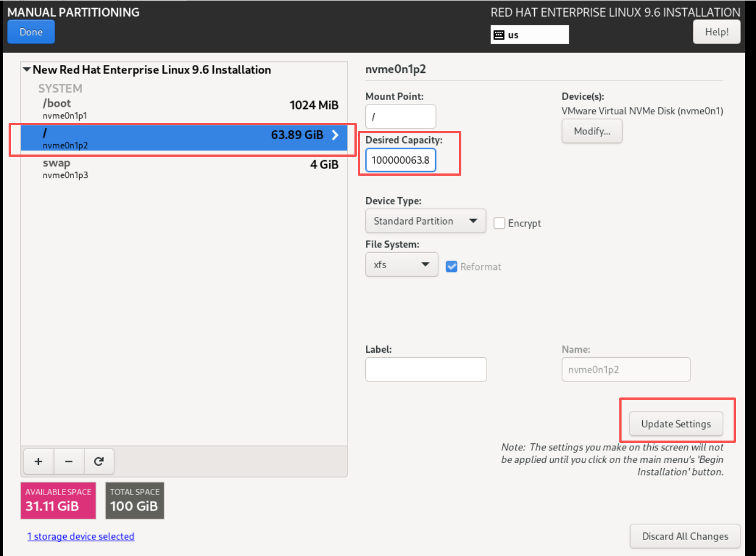
Task: Click the nvme0n1p2 heading above Mount Point
Action: 396,69
